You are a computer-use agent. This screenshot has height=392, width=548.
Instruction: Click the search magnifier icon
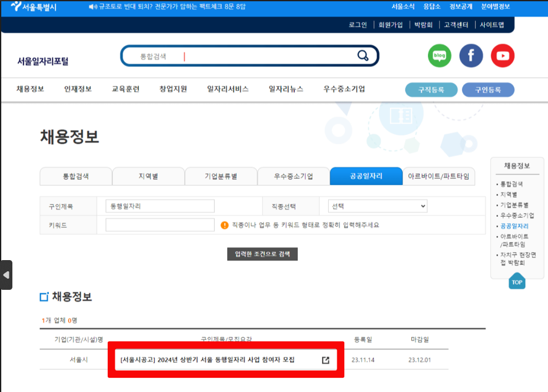pos(363,56)
